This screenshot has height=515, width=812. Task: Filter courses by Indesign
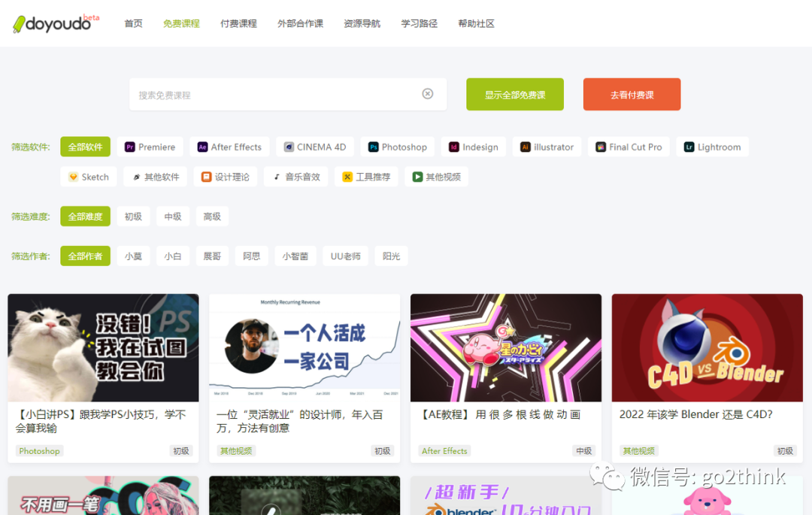click(x=473, y=147)
